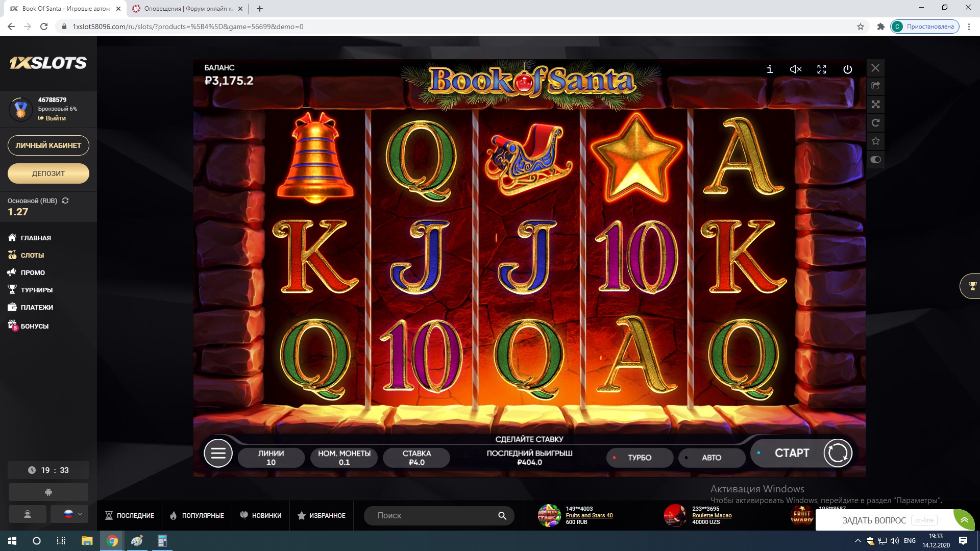Screen dimensions: 980x551
Task: Show ПОСЛЕДНИЕ games
Action: (x=130, y=516)
